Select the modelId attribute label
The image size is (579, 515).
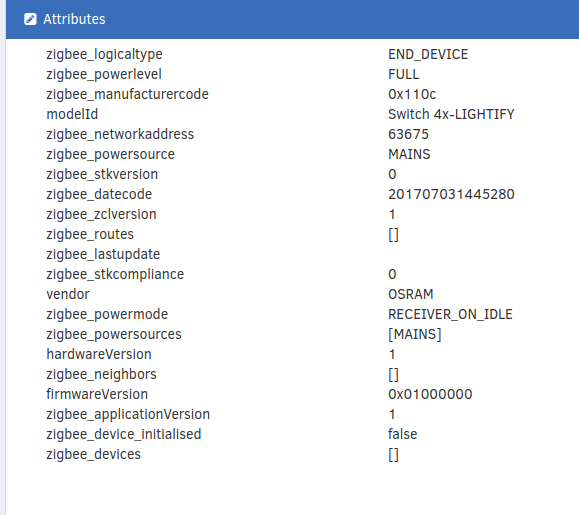coord(72,114)
